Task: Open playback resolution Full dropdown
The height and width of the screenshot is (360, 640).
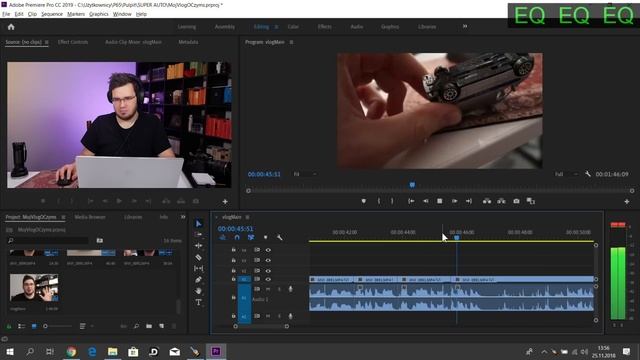Action: pos(566,174)
